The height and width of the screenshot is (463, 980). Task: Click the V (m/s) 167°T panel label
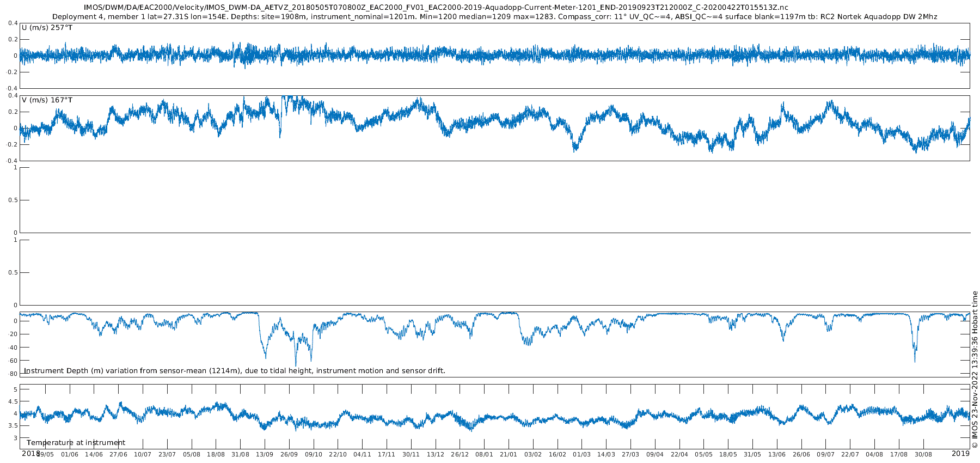tap(47, 100)
